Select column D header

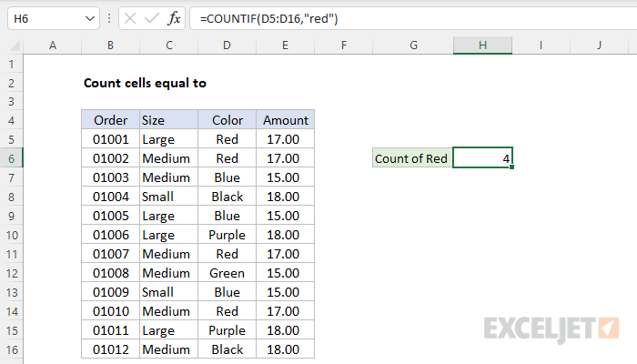tap(227, 45)
